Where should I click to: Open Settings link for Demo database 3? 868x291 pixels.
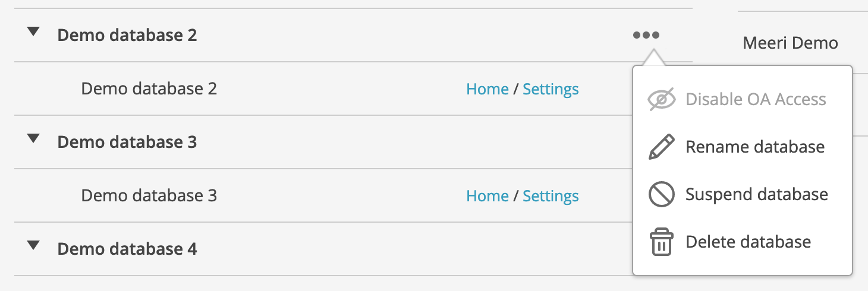tap(551, 196)
